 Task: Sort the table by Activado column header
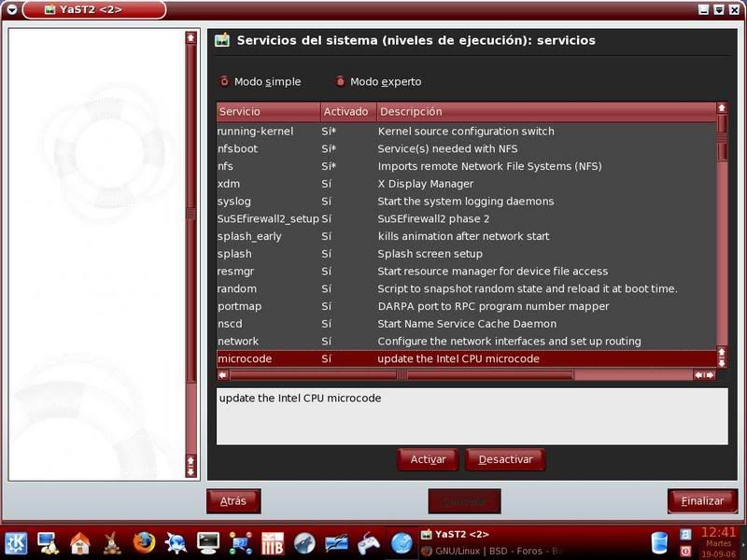(347, 112)
